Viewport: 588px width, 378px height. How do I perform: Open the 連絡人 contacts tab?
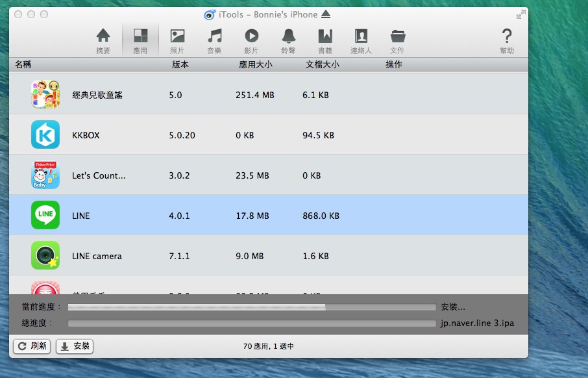click(361, 42)
